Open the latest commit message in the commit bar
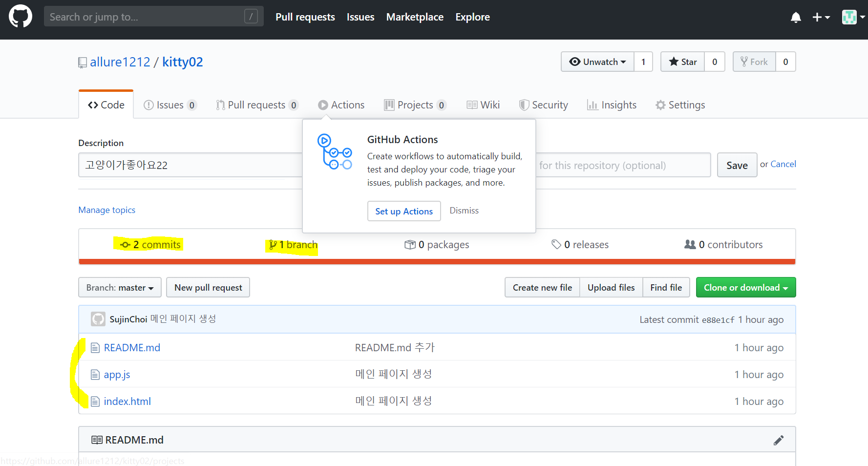868x466 pixels. (x=183, y=319)
